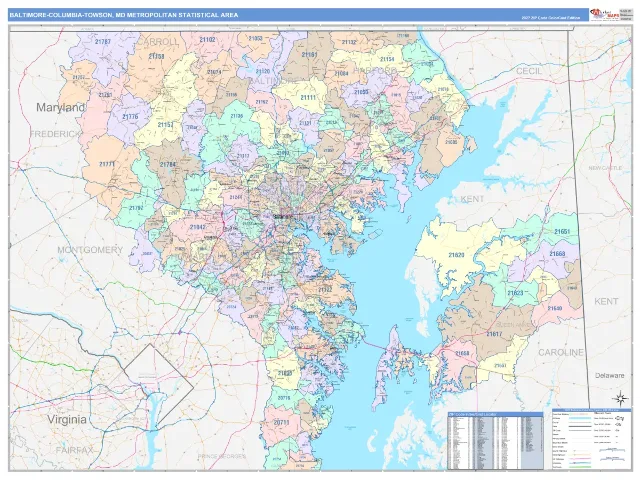
Task: Click the compass rose on the map
Action: coord(620,398)
